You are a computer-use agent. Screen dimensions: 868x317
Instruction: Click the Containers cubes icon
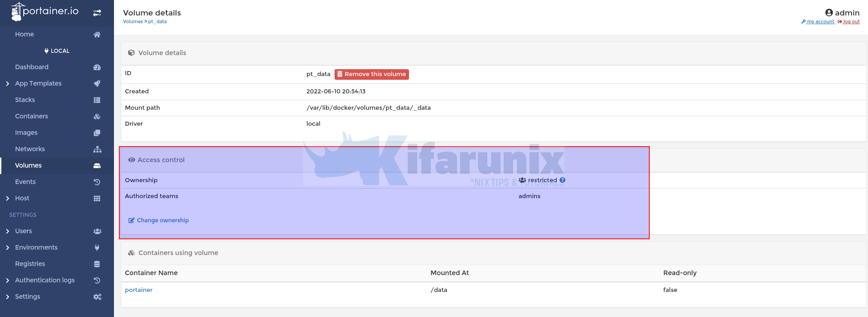(97, 117)
